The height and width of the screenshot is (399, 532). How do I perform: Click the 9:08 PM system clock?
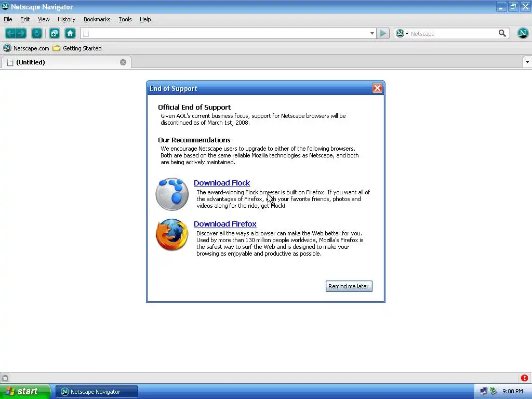click(513, 392)
